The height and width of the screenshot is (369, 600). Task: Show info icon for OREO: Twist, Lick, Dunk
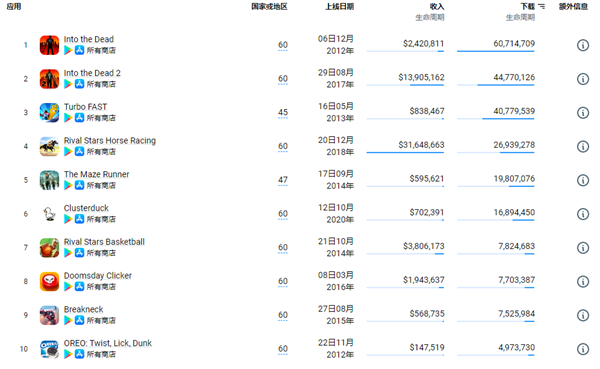(x=582, y=349)
